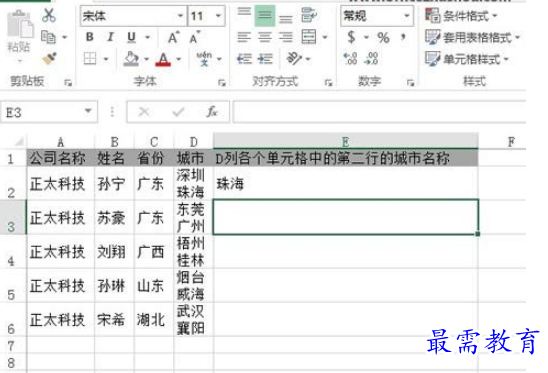Click the Copy icon
Screen dimensions: 548x373
[48, 37]
